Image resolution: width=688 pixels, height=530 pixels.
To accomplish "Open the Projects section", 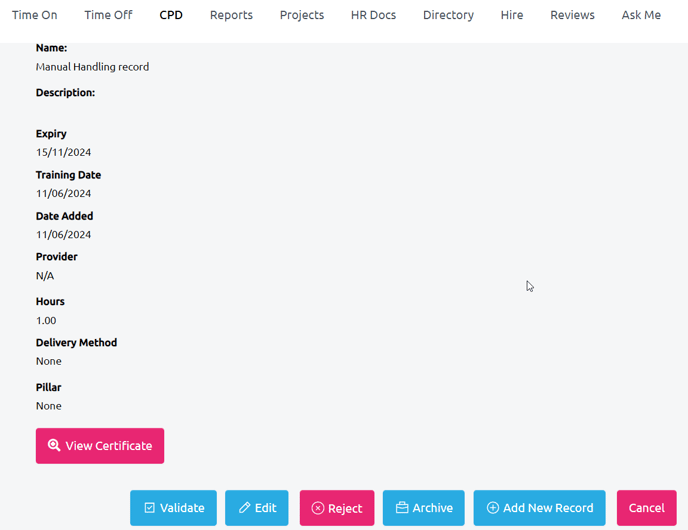I will [x=302, y=15].
